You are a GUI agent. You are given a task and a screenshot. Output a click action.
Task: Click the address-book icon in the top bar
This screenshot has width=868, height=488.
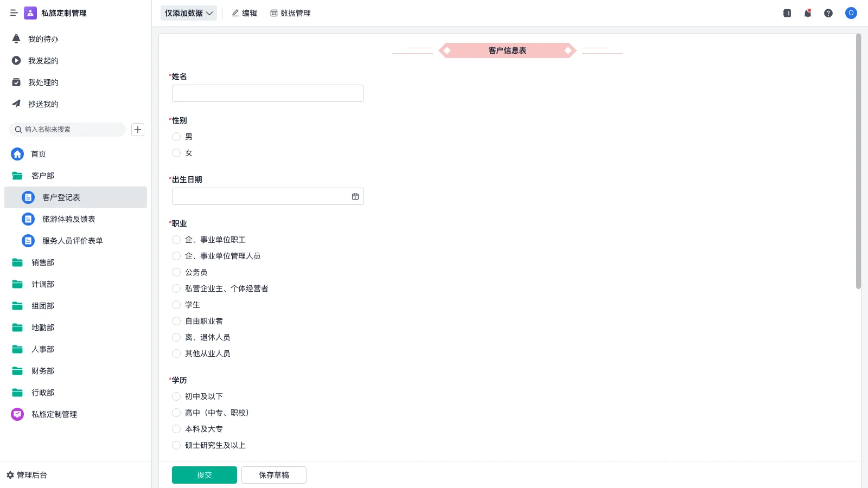tap(787, 13)
